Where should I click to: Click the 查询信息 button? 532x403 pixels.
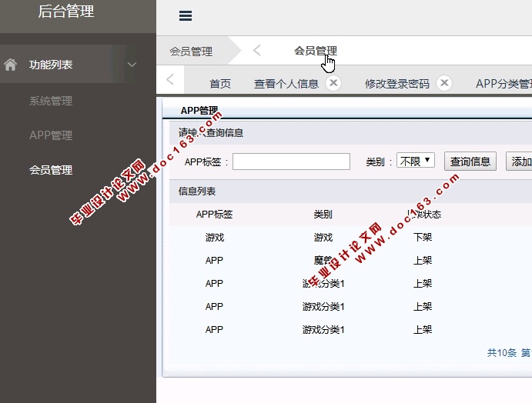point(470,162)
